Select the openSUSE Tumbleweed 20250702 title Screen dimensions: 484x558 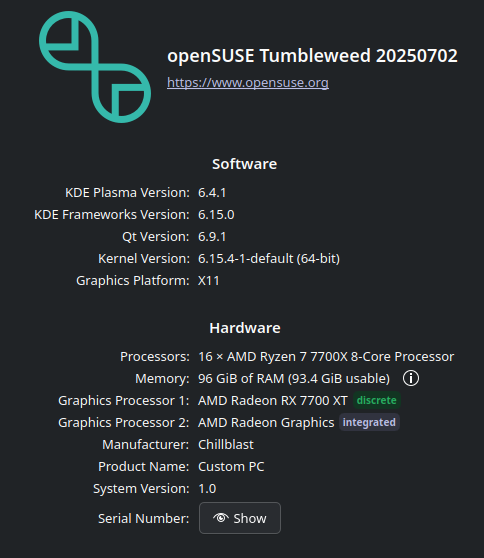(312, 56)
